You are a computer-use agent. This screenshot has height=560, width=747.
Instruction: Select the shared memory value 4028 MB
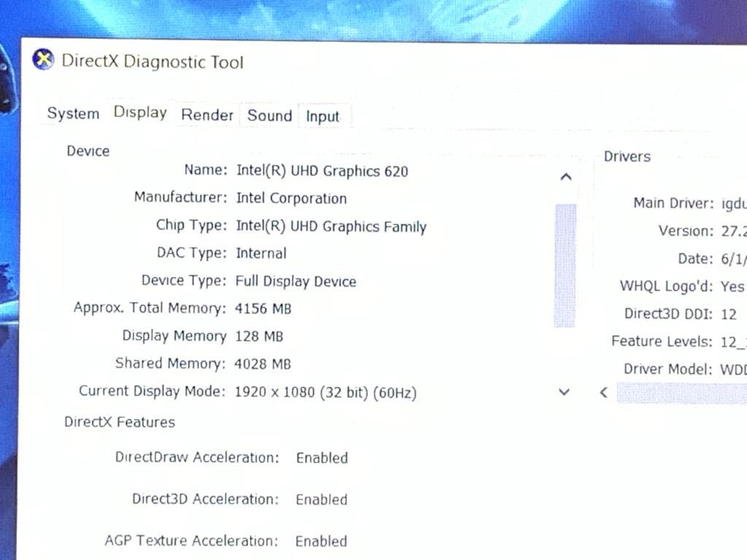[263, 364]
